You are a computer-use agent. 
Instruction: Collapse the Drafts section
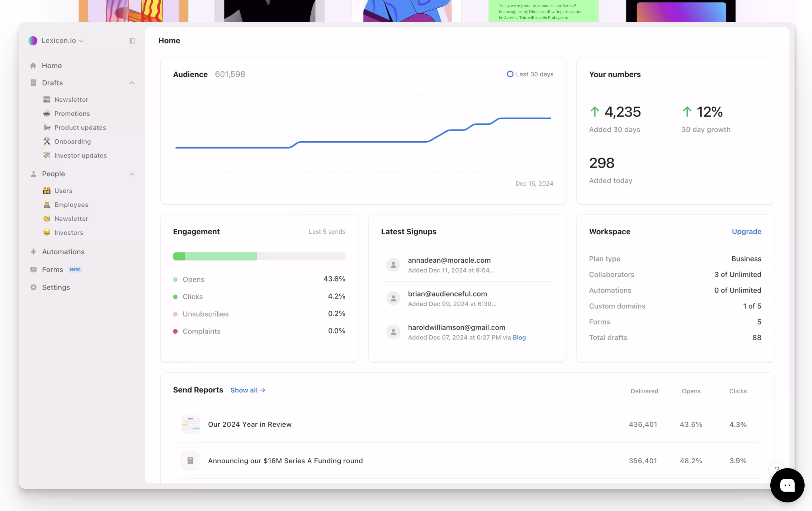132,83
